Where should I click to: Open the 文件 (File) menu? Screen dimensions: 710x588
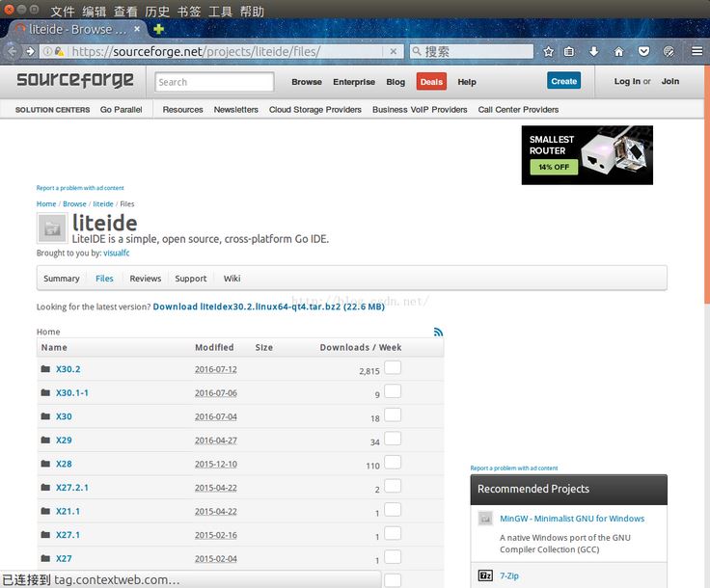[x=63, y=11]
